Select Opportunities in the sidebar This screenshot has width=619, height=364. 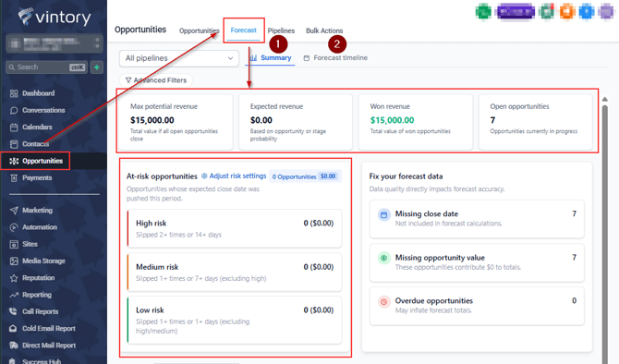36,161
